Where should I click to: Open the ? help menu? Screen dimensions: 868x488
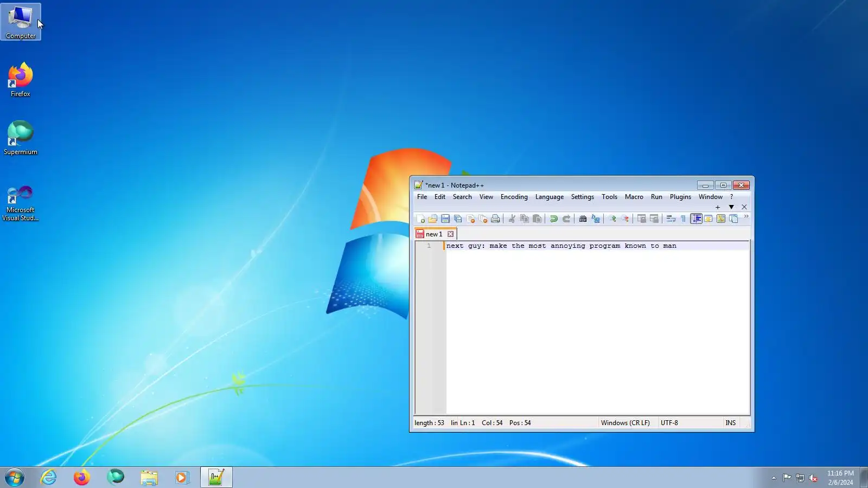[x=731, y=197]
